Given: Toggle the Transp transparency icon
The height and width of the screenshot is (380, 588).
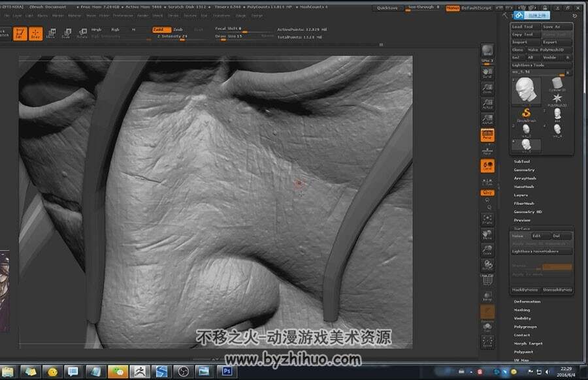Looking at the screenshot, I should pos(487,296).
